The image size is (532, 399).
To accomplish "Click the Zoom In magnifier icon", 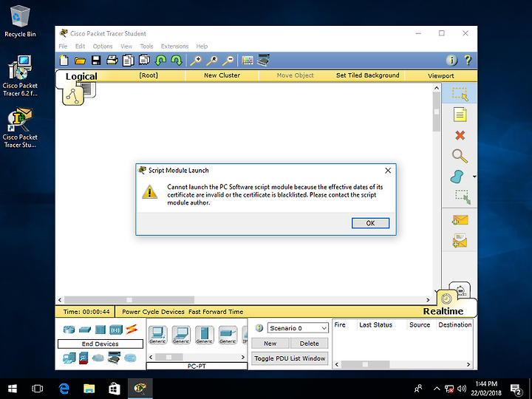I will point(196,61).
